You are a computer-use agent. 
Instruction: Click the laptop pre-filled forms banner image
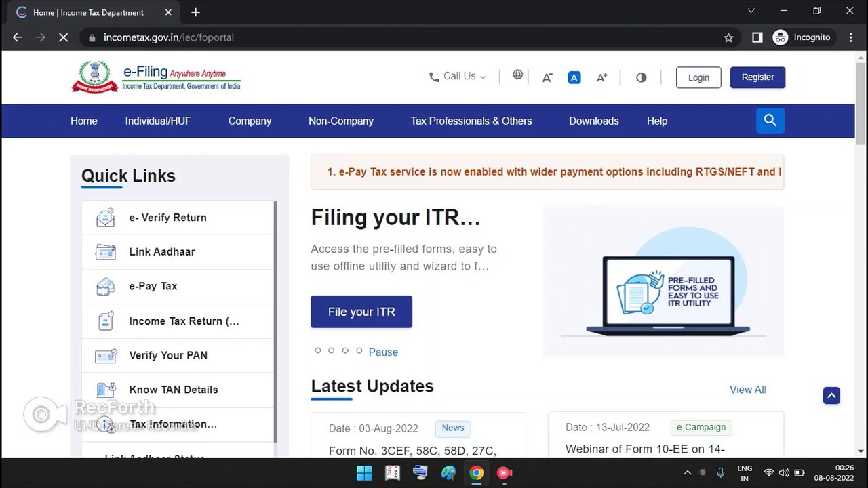pos(663,281)
